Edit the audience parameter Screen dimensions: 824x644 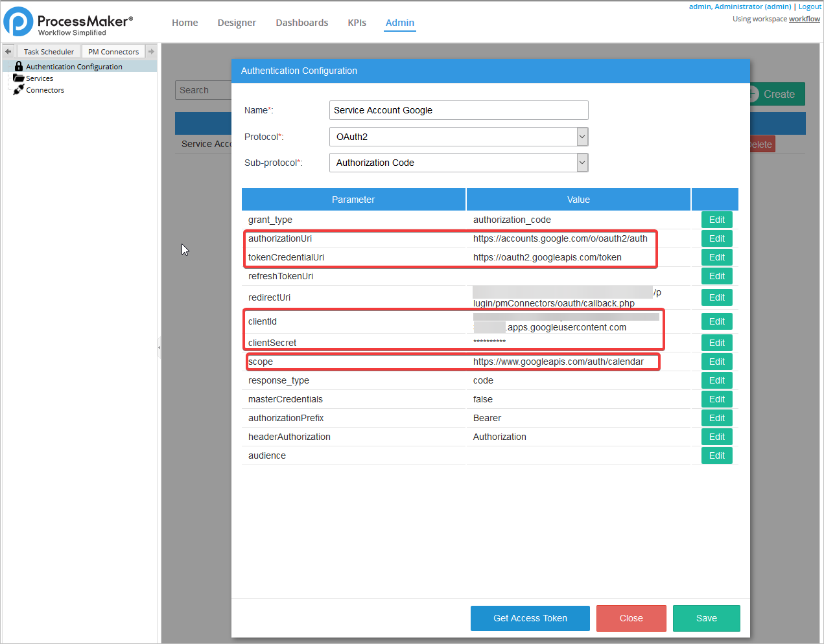pyautogui.click(x=717, y=455)
